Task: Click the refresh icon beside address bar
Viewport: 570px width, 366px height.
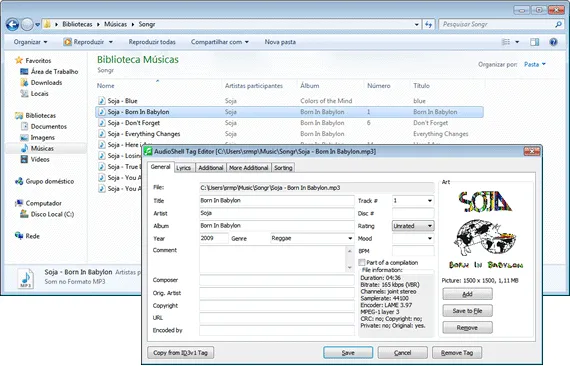Action: (429, 24)
